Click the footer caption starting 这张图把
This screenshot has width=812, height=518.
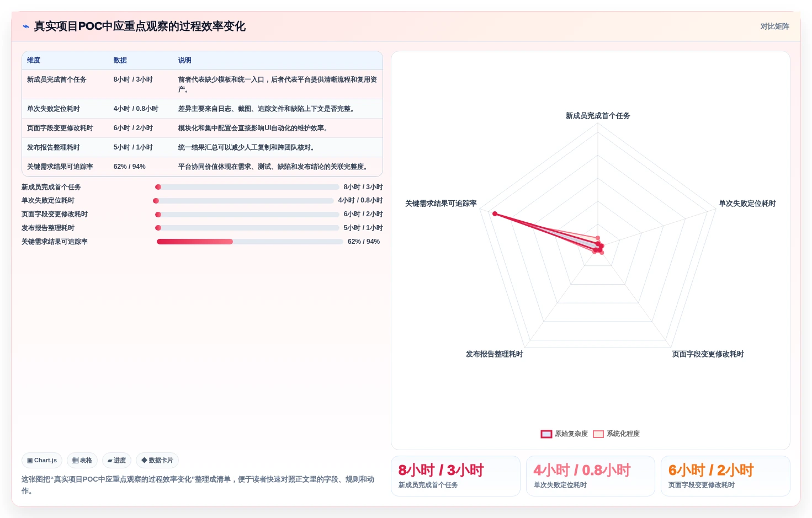(x=198, y=485)
